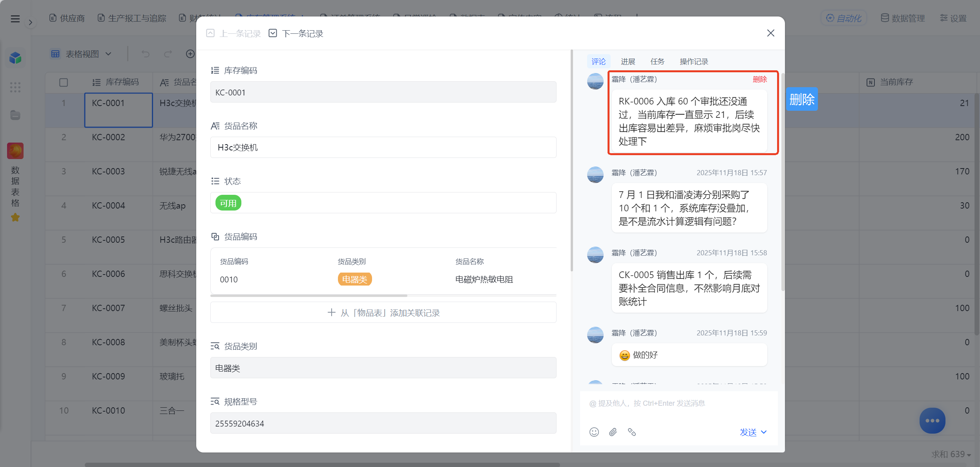Click the 货品编码 link field icon
Viewport: 980px width, 467px height.
tap(215, 236)
